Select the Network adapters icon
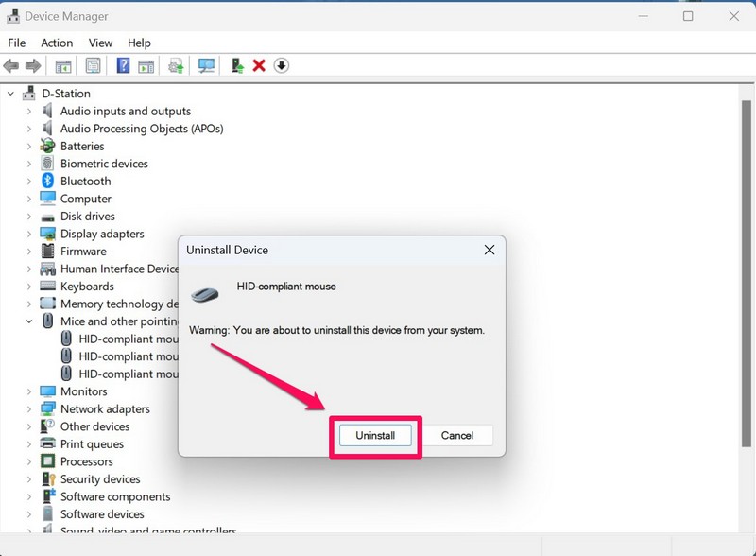The height and width of the screenshot is (556, 756). pyautogui.click(x=48, y=408)
